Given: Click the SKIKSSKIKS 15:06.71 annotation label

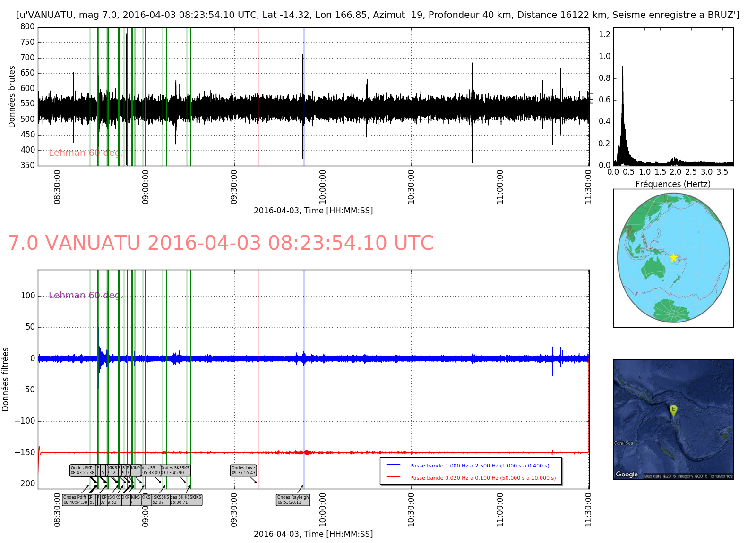Looking at the screenshot, I should pos(186,500).
